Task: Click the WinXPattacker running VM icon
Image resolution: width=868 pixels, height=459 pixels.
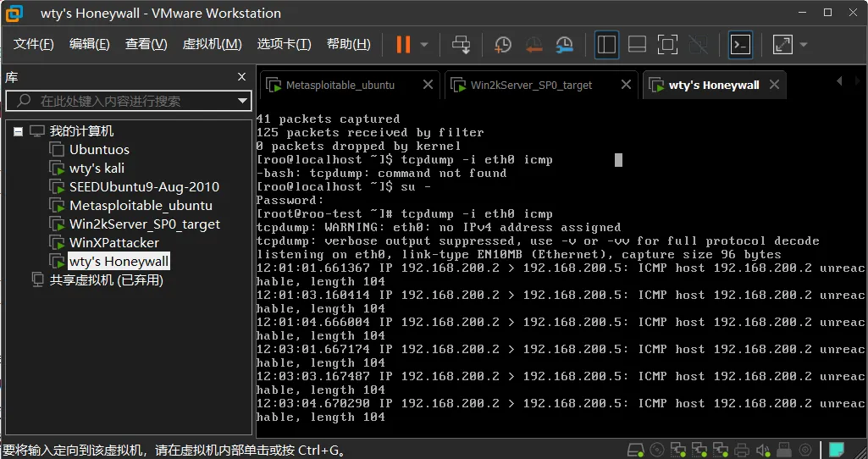Action: coord(57,242)
